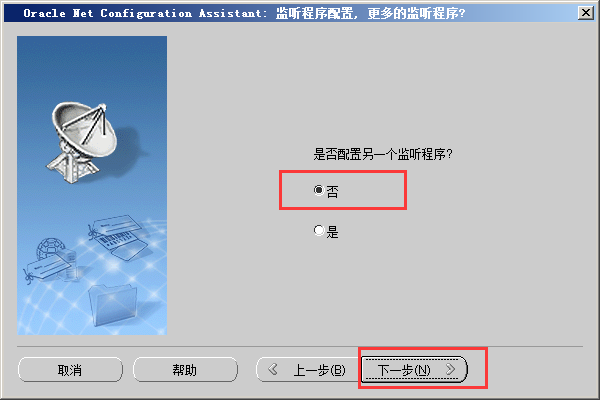Open help with the 帮助 button
The image size is (600, 400).
pos(185,370)
